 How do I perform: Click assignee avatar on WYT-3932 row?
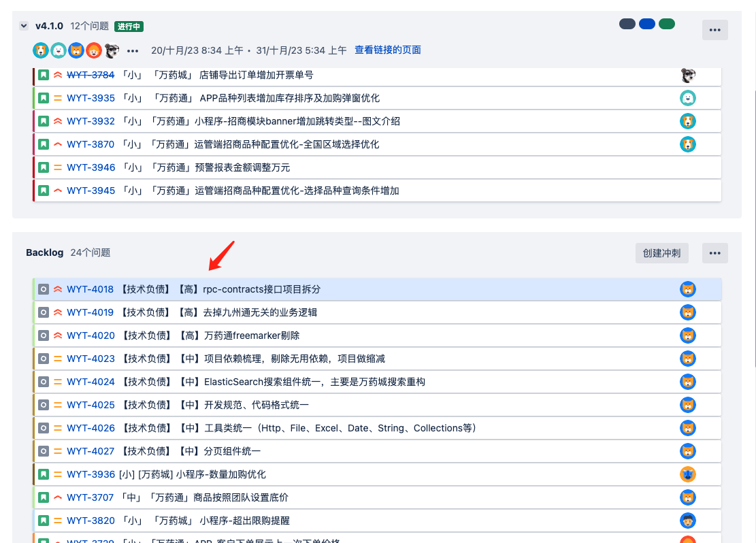pos(688,121)
